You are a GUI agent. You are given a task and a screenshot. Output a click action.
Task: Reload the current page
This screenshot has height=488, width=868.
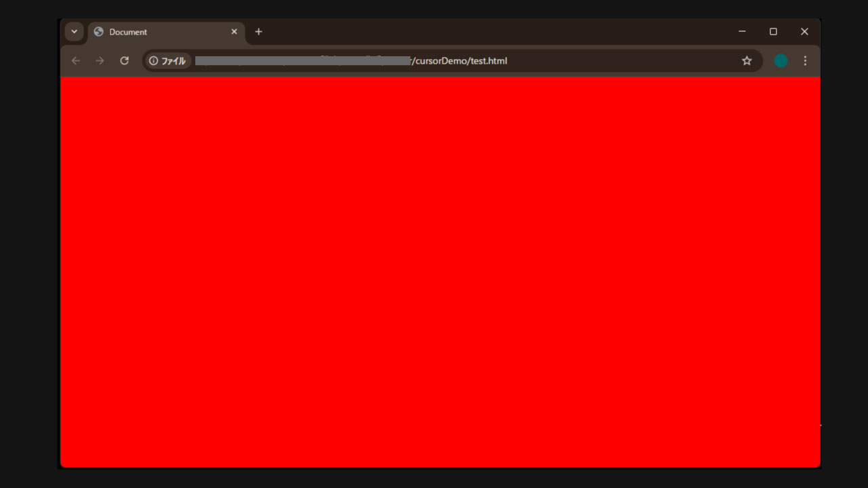pos(124,61)
